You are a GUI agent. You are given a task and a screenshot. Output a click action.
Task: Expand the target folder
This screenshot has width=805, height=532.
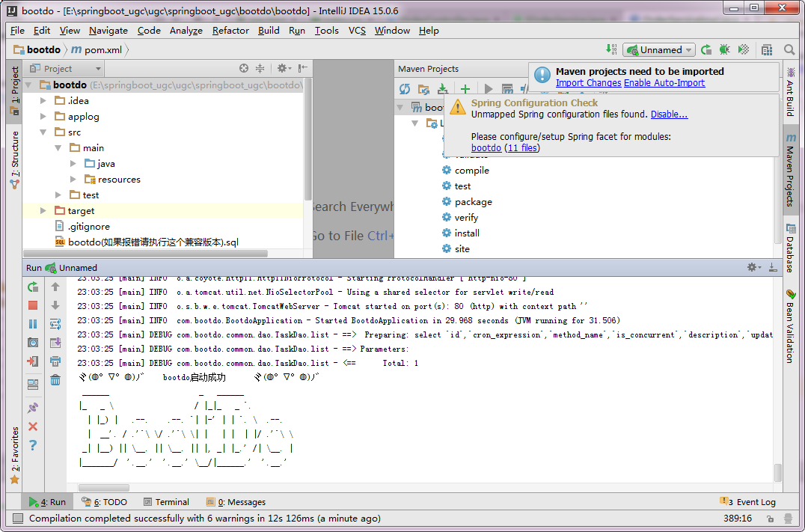click(x=43, y=210)
